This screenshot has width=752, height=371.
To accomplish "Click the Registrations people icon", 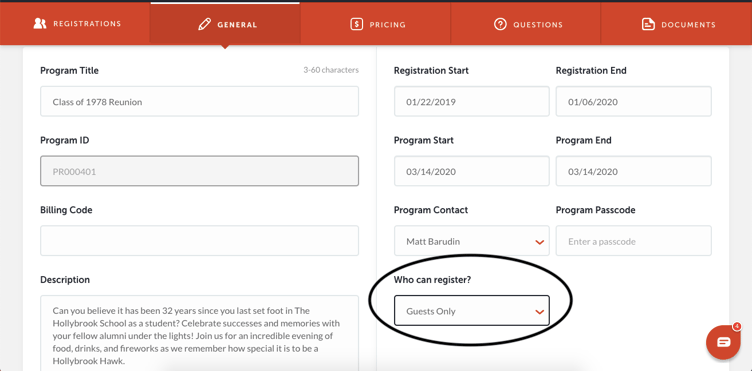I will (x=40, y=24).
